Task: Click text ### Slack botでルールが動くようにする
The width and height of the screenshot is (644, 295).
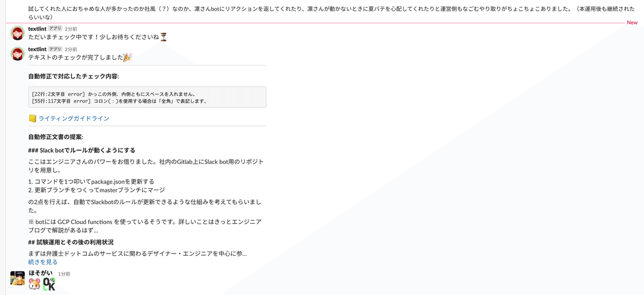Action: 82,150
